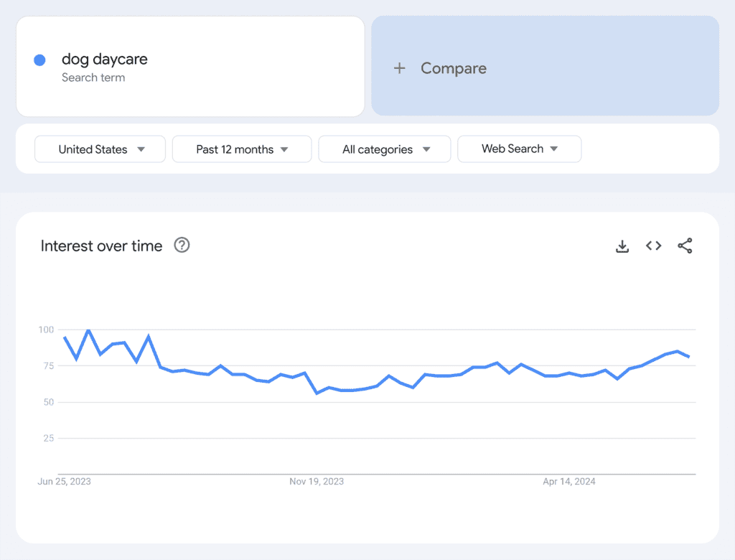Click the plus icon in Compare box
735x560 pixels.
[x=400, y=68]
